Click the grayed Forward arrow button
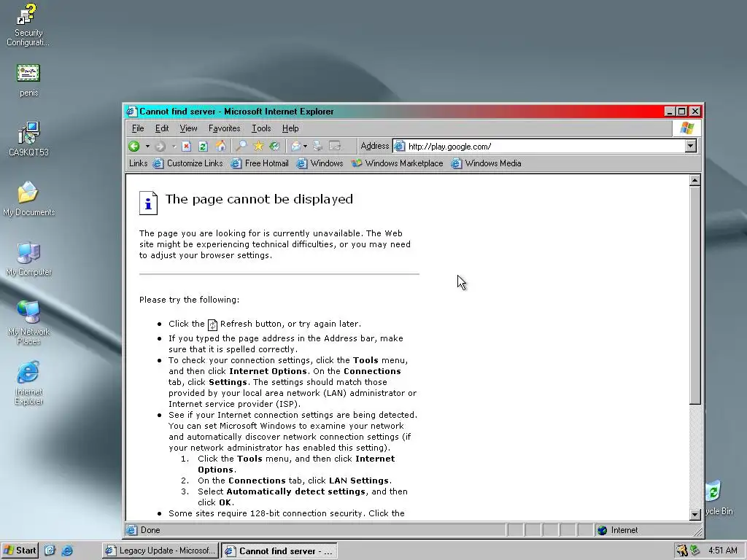 point(160,146)
